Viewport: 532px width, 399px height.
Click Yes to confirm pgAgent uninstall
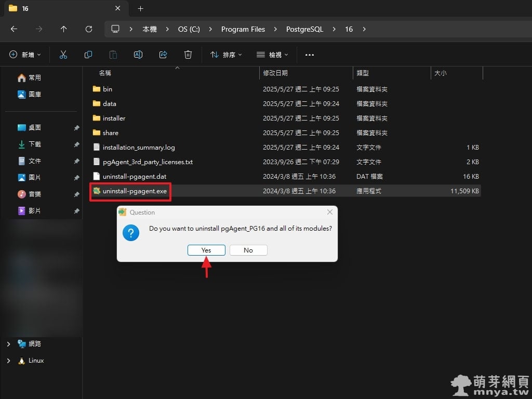point(206,250)
